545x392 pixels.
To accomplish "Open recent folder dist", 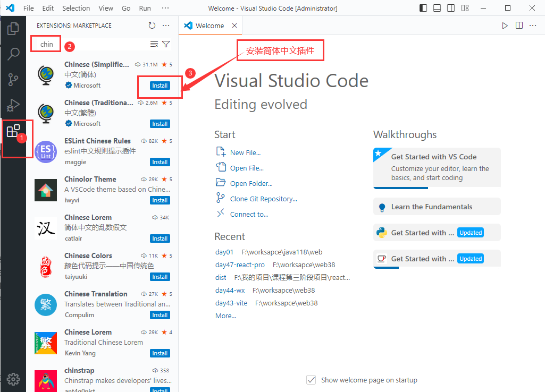I will (x=221, y=277).
